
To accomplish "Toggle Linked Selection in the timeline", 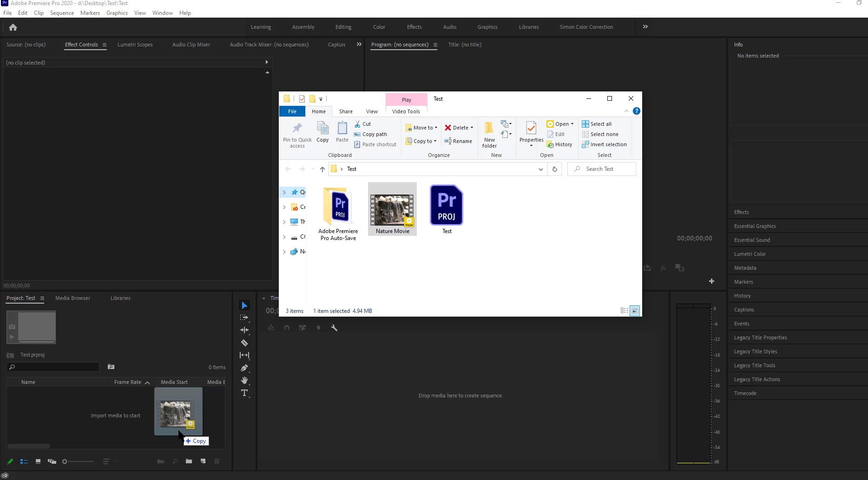I will 302,328.
